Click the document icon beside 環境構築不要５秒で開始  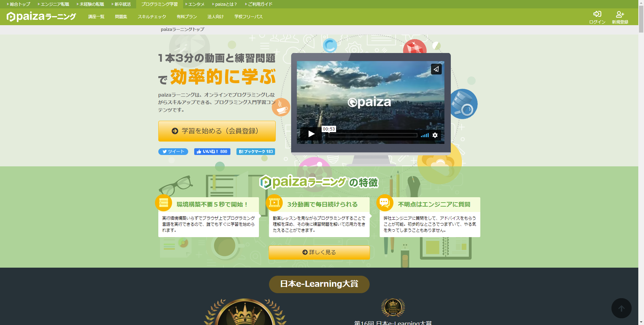163,203
